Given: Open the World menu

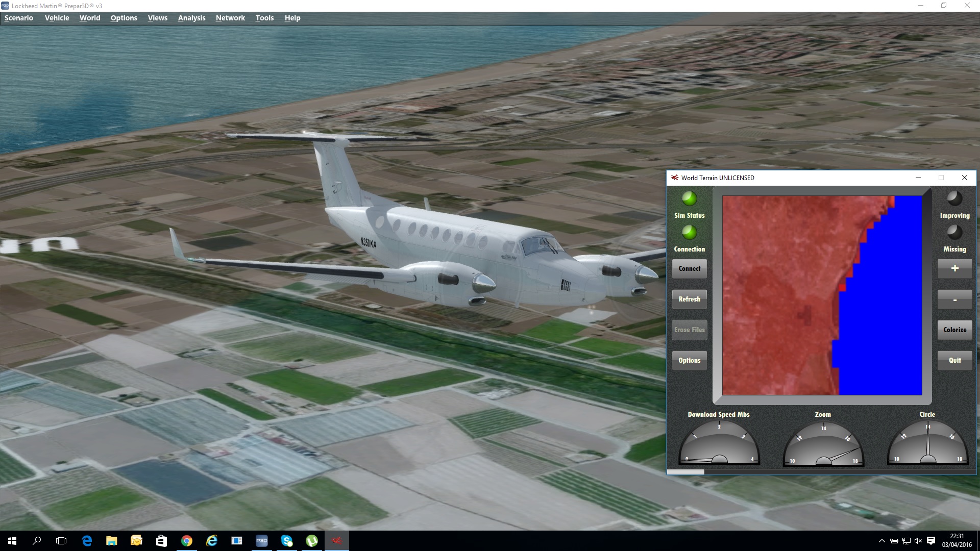Looking at the screenshot, I should pyautogui.click(x=90, y=18).
